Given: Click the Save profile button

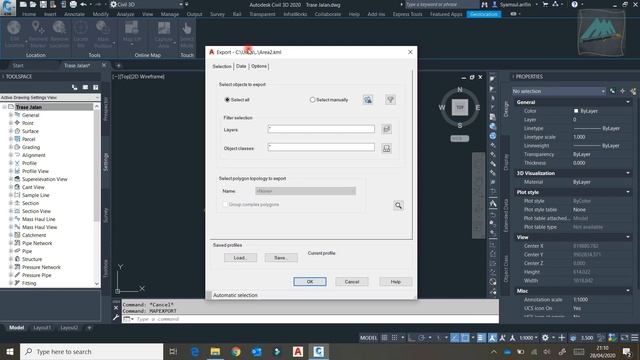Looking at the screenshot, I should [281, 258].
